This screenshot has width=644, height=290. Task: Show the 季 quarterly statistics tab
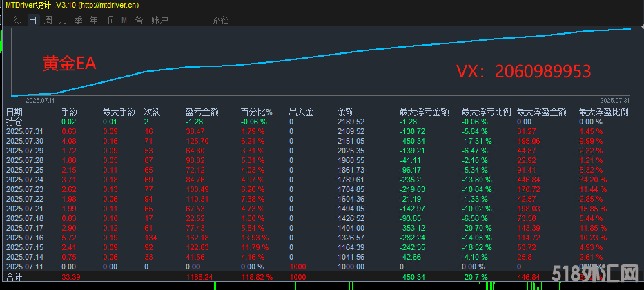pos(78,21)
